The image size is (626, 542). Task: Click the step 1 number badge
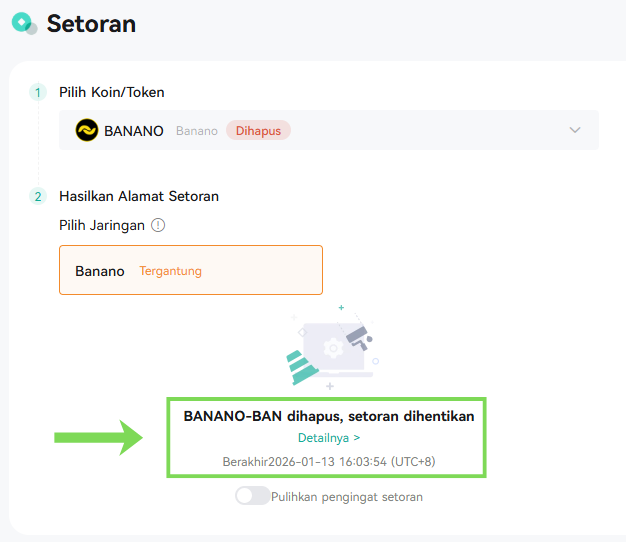click(38, 93)
